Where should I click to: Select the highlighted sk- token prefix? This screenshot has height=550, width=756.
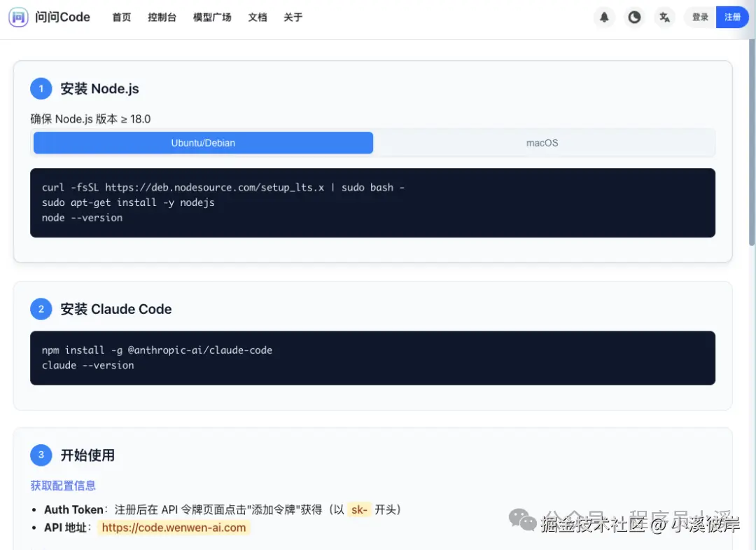tap(359, 509)
